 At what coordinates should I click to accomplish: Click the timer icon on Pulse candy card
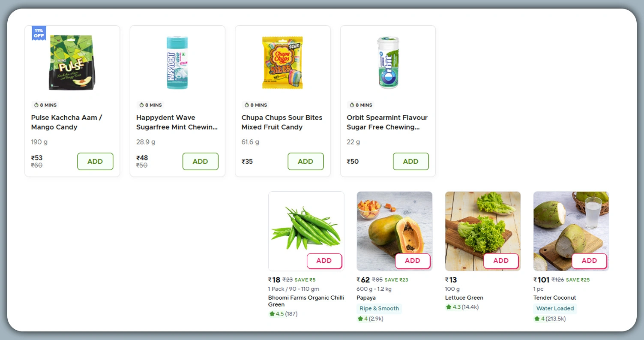coord(35,105)
